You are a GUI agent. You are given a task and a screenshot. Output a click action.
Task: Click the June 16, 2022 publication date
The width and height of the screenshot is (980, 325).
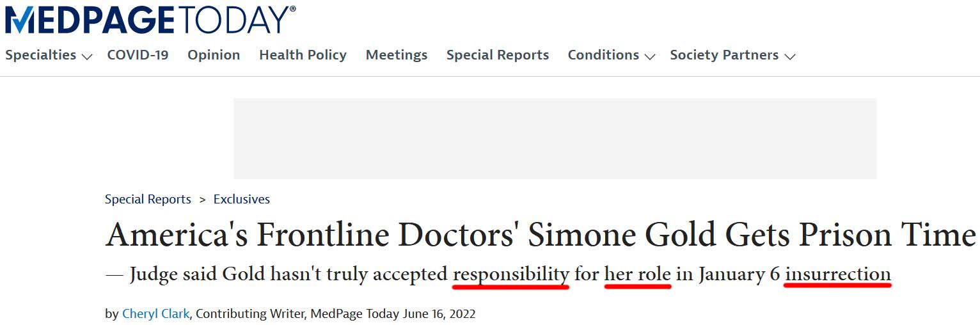coord(439,314)
